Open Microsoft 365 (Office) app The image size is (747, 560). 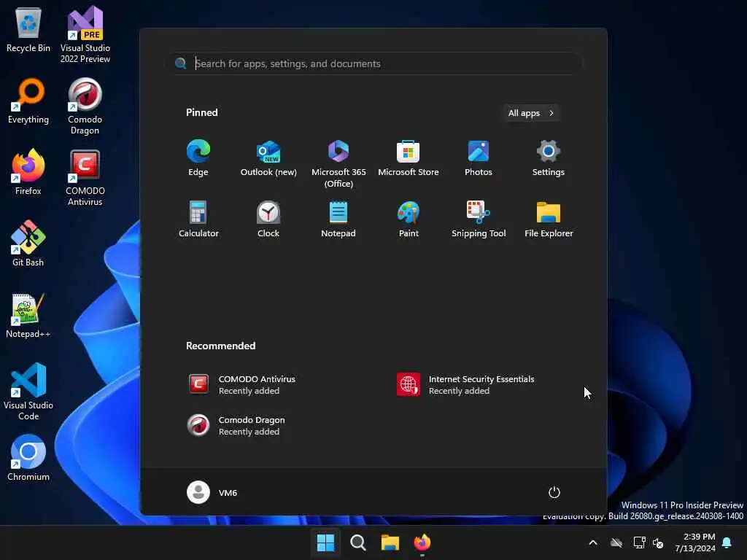point(338,164)
